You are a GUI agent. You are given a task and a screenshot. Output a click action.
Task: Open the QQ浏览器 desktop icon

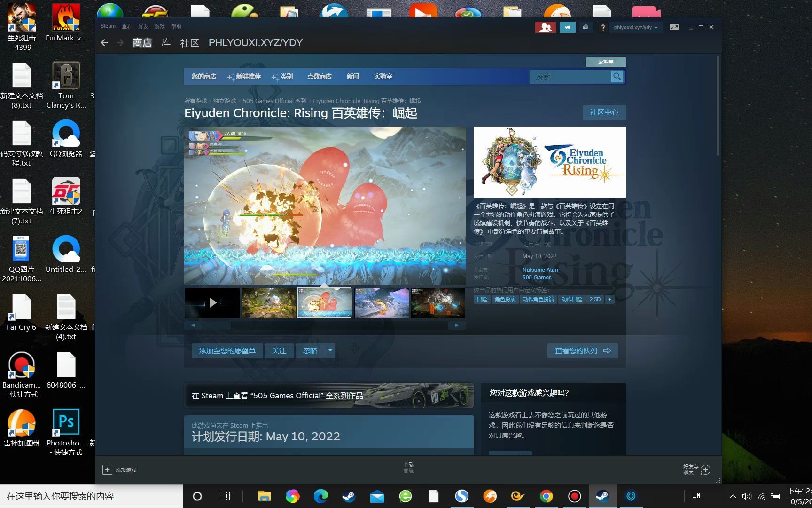tap(66, 139)
